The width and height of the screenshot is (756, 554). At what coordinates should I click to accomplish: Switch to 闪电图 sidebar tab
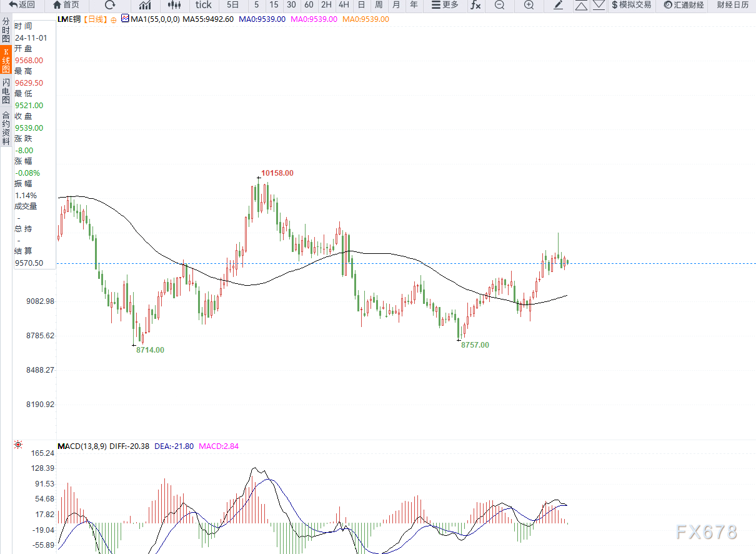click(x=6, y=92)
